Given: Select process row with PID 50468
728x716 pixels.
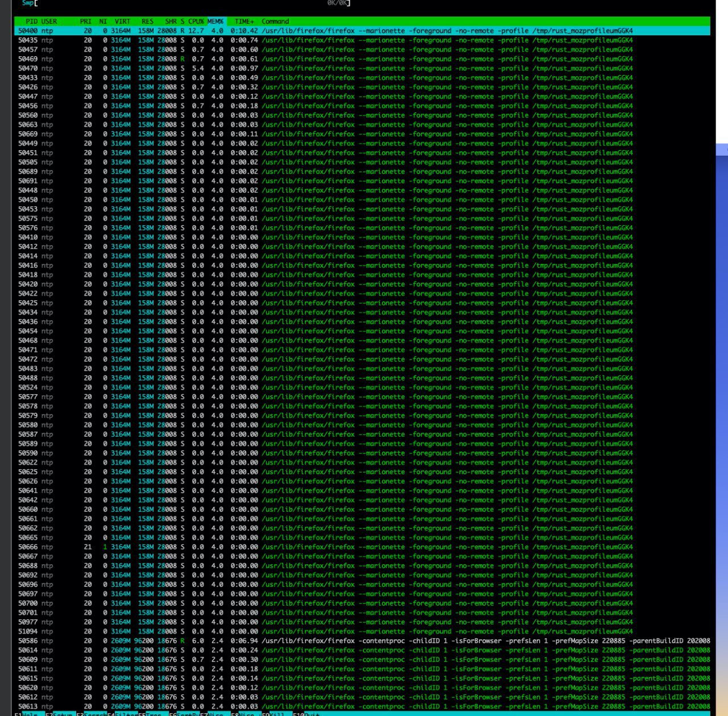Looking at the screenshot, I should [362, 341].
